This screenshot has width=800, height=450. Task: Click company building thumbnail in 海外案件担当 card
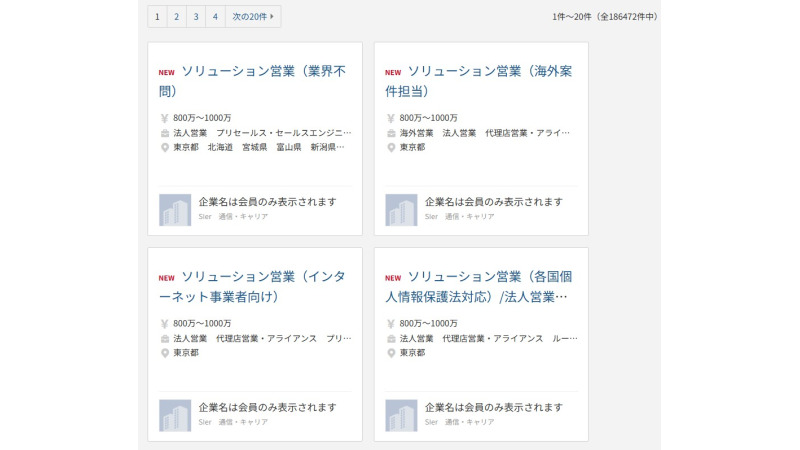click(401, 210)
